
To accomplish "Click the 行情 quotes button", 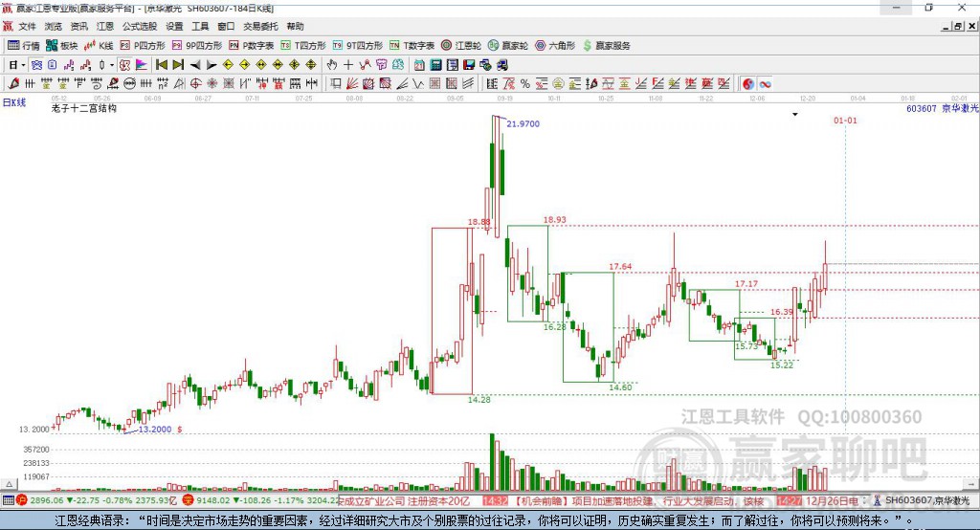I will click(24, 46).
